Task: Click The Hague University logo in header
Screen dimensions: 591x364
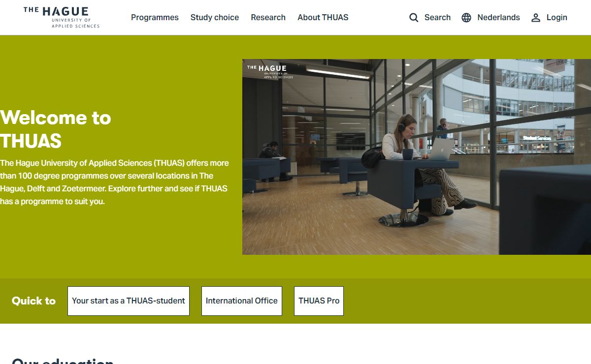Action: [x=62, y=17]
